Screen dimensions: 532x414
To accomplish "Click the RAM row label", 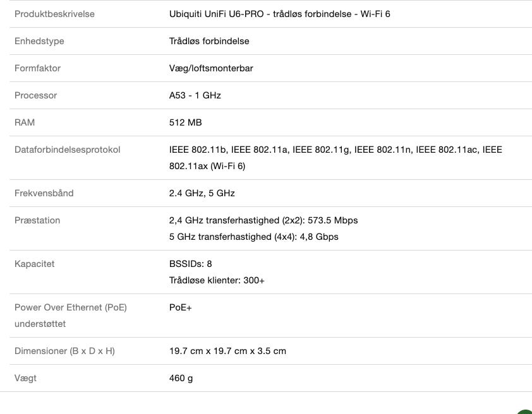I will [25, 122].
